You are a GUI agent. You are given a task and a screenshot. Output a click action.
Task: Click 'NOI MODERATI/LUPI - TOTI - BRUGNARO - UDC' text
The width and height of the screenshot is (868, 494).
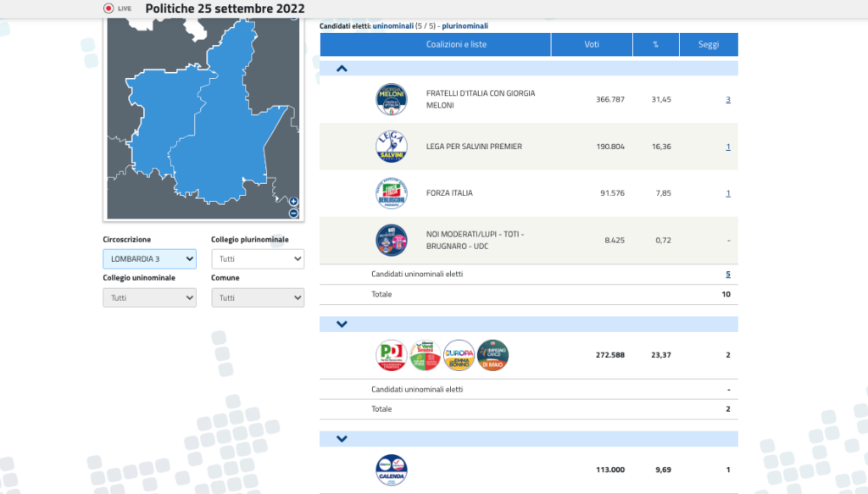point(475,240)
